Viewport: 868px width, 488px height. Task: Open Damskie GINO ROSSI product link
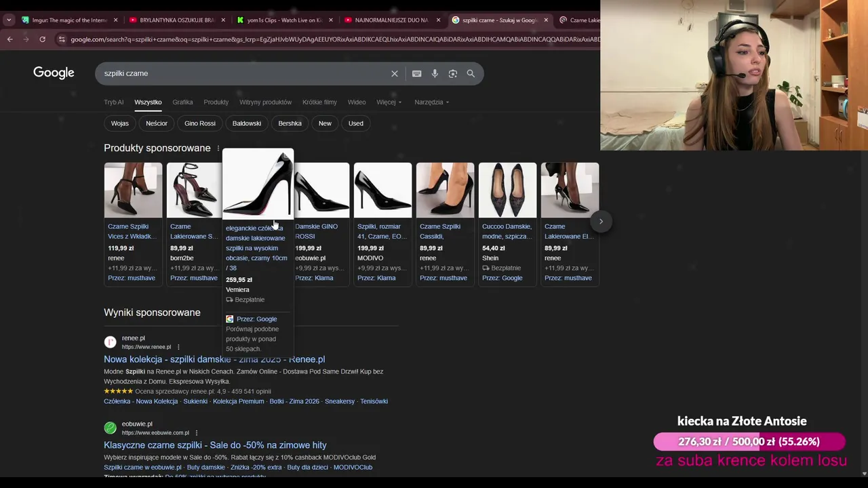pyautogui.click(x=316, y=231)
